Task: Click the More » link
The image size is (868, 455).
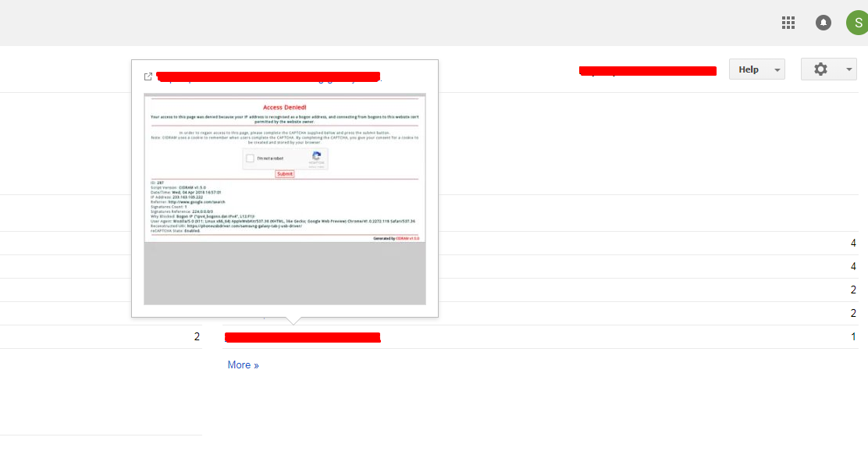Action: coord(243,364)
